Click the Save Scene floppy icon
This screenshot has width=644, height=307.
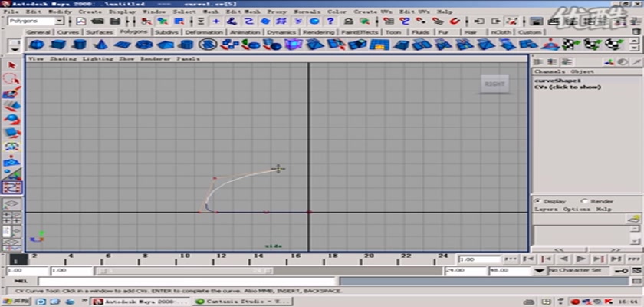116,21
